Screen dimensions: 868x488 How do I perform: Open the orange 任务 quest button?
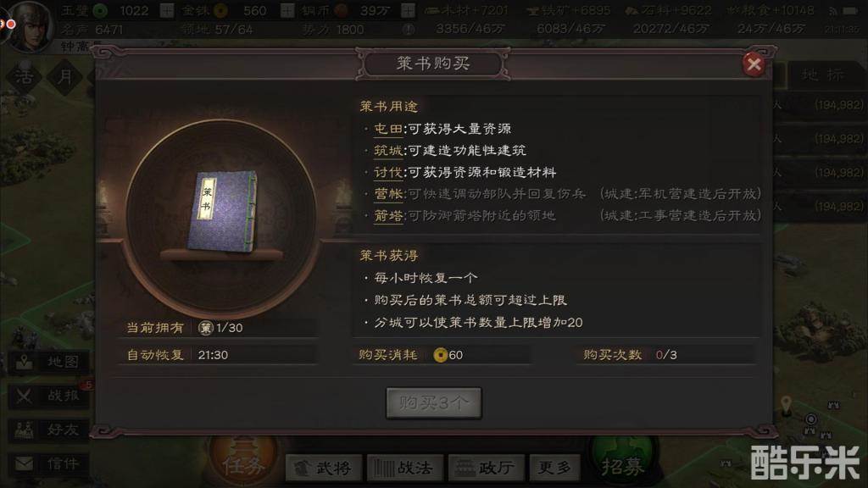pyautogui.click(x=242, y=463)
